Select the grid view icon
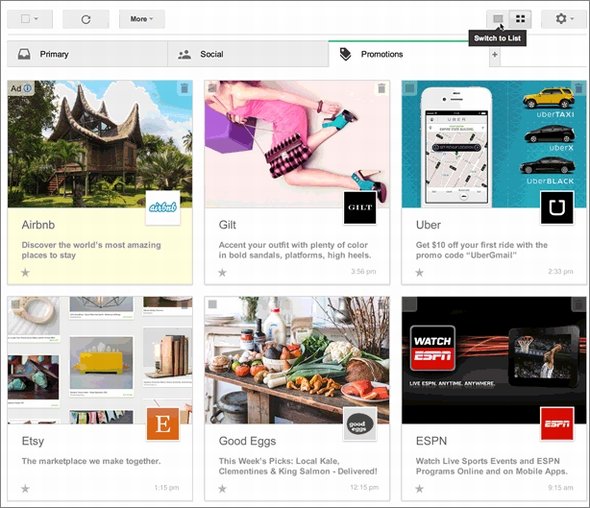 click(520, 19)
